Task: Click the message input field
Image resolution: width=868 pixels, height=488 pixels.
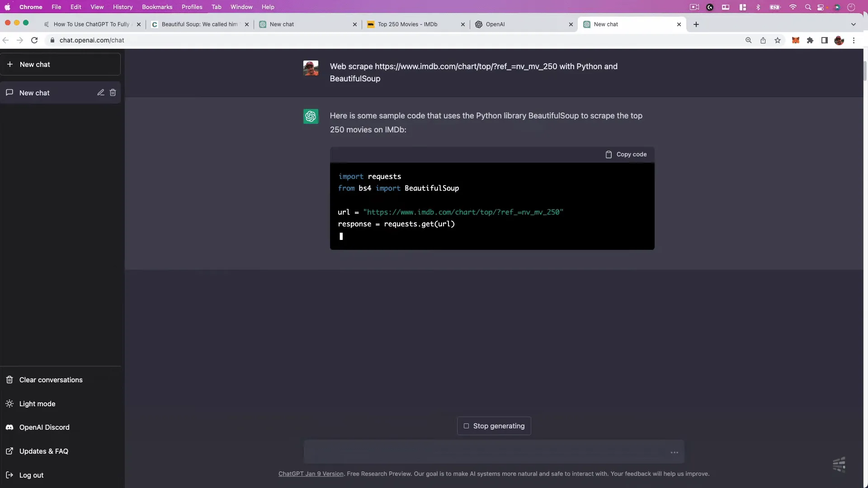Action: point(494,452)
